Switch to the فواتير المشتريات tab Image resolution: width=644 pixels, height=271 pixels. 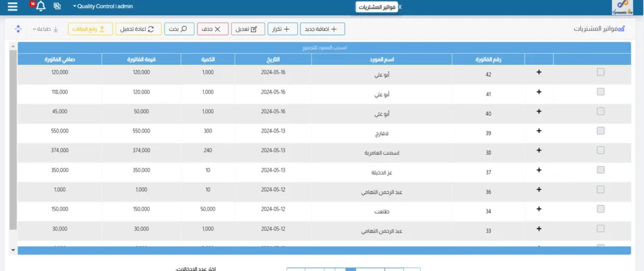click(x=376, y=8)
